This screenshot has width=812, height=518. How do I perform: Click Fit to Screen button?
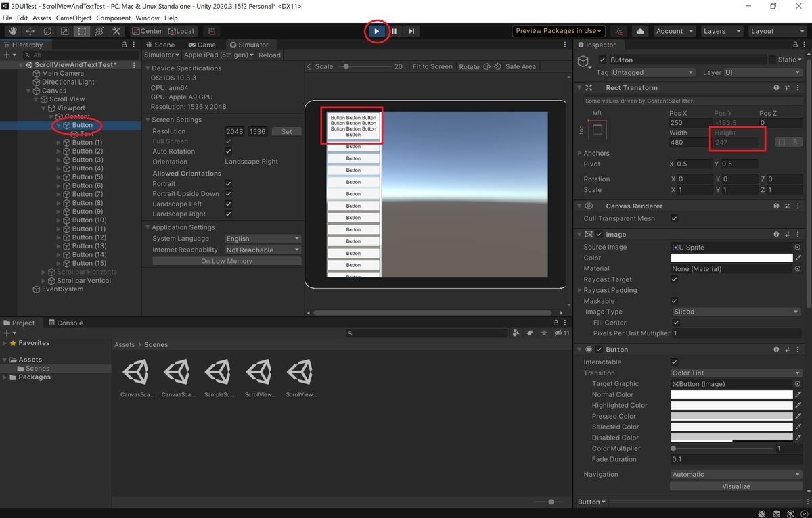(432, 66)
